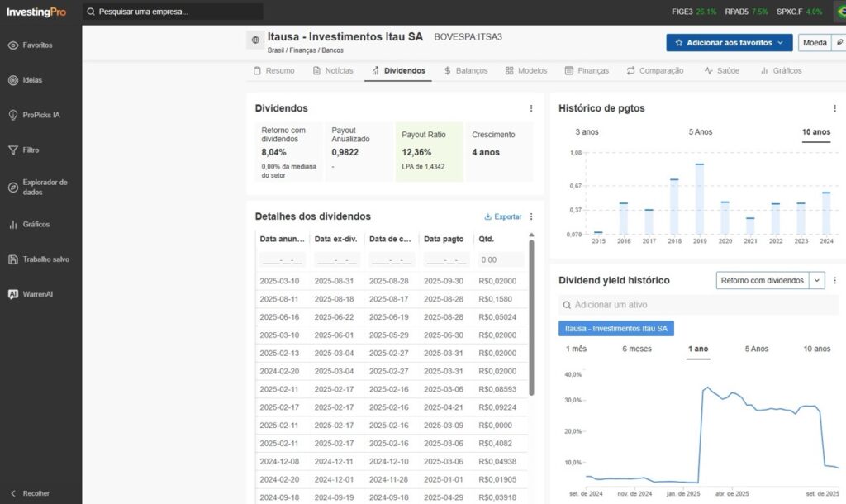The image size is (846, 504).
Task: Open the Saúde tab
Action: click(721, 71)
